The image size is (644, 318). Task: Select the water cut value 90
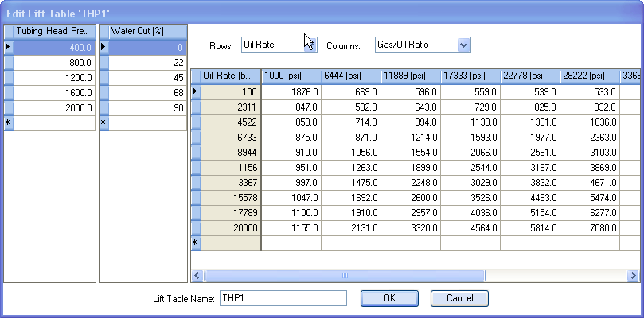click(147, 107)
